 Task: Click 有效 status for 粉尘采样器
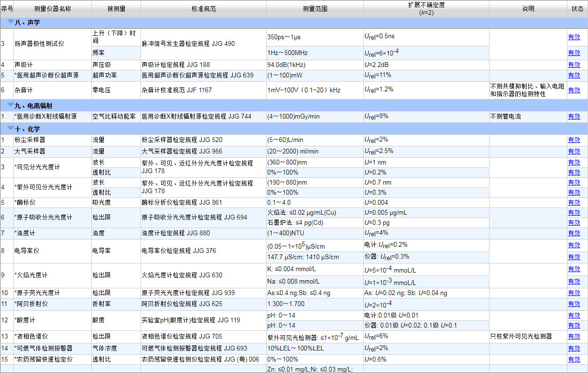(x=574, y=140)
